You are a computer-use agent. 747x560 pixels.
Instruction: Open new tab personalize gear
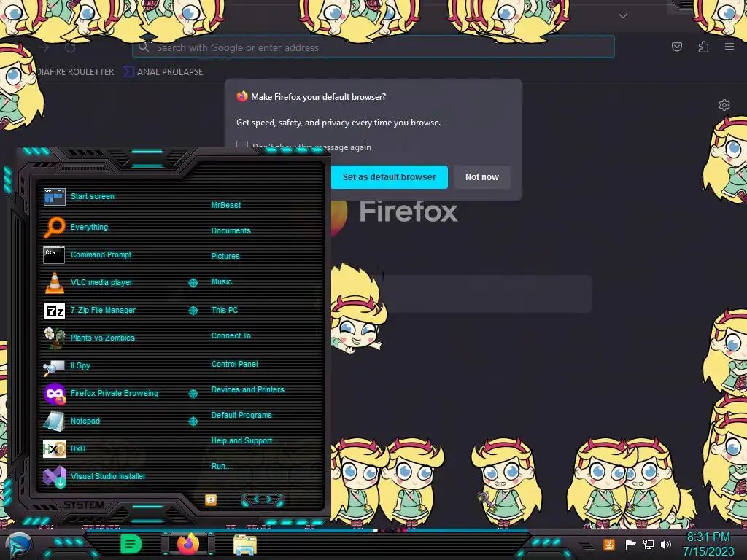724,105
